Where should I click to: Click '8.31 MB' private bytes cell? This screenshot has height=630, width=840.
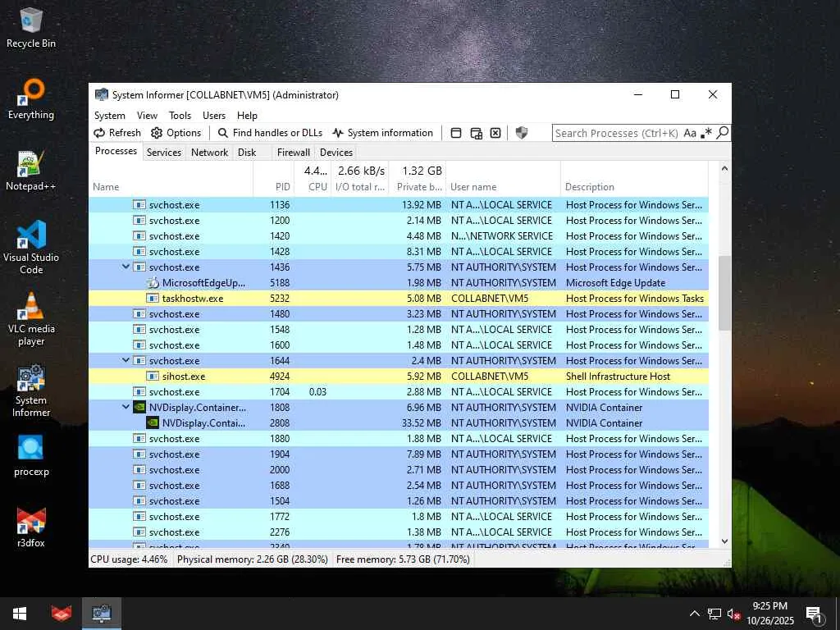coord(424,251)
